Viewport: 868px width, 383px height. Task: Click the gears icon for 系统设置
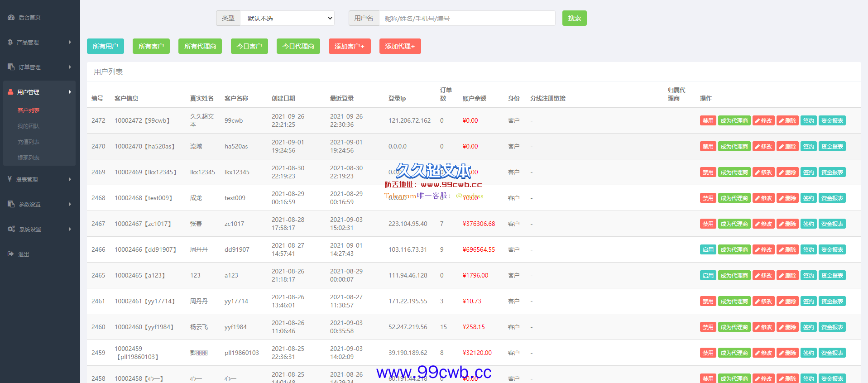[11, 229]
